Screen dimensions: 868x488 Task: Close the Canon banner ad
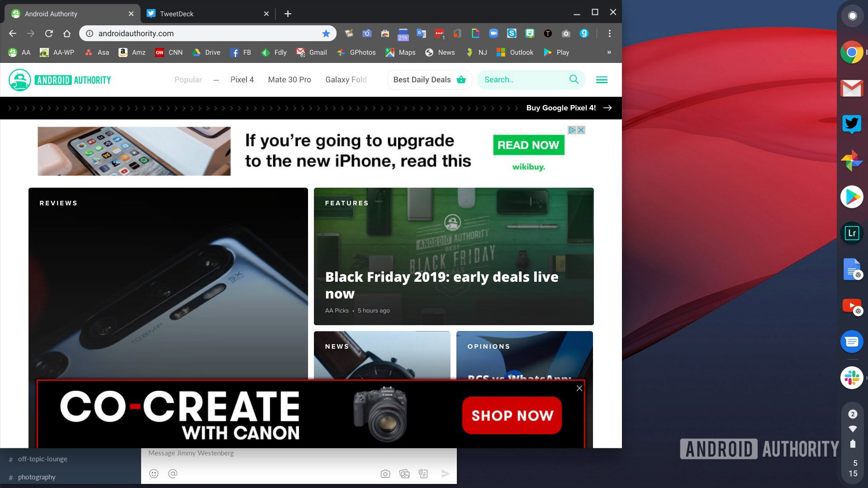pyautogui.click(x=579, y=389)
